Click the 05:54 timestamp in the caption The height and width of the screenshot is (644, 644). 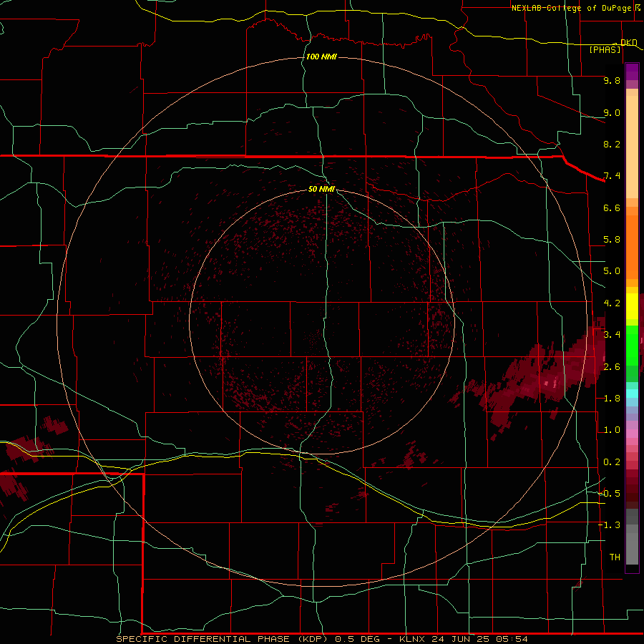coord(511,639)
